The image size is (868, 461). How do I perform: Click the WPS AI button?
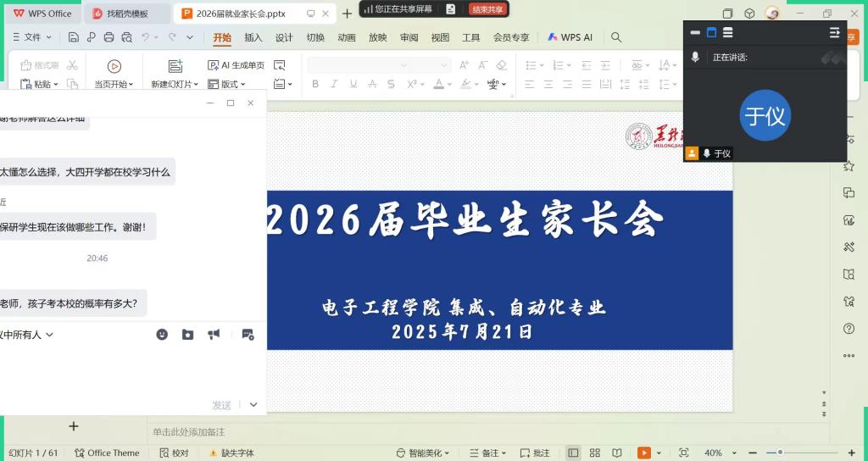coord(570,37)
